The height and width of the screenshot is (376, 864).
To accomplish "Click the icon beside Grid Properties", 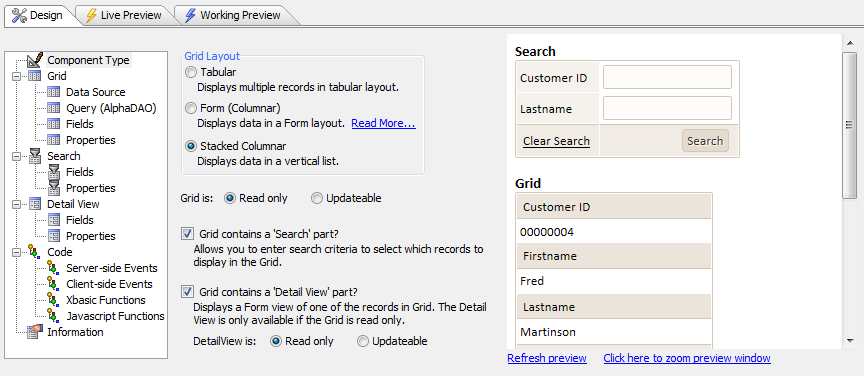I will coord(53,140).
